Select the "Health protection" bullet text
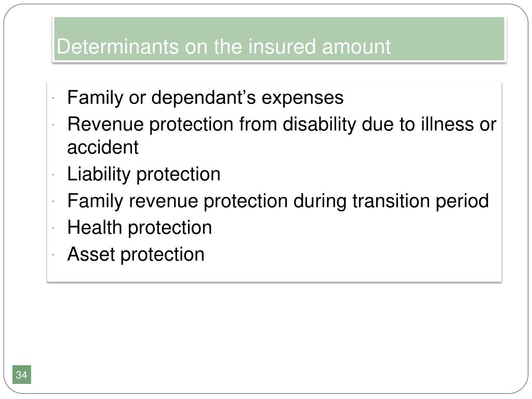Screen dimensions: 532x399 pyautogui.click(x=139, y=228)
